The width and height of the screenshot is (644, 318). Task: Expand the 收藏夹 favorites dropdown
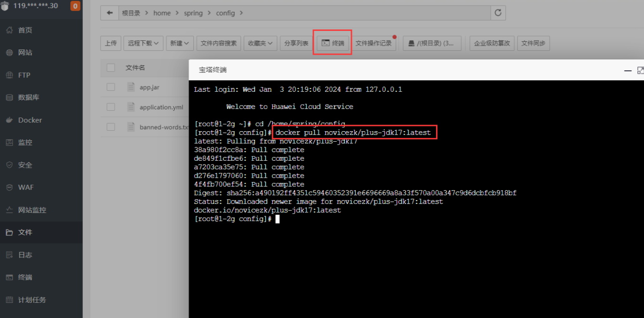(260, 43)
